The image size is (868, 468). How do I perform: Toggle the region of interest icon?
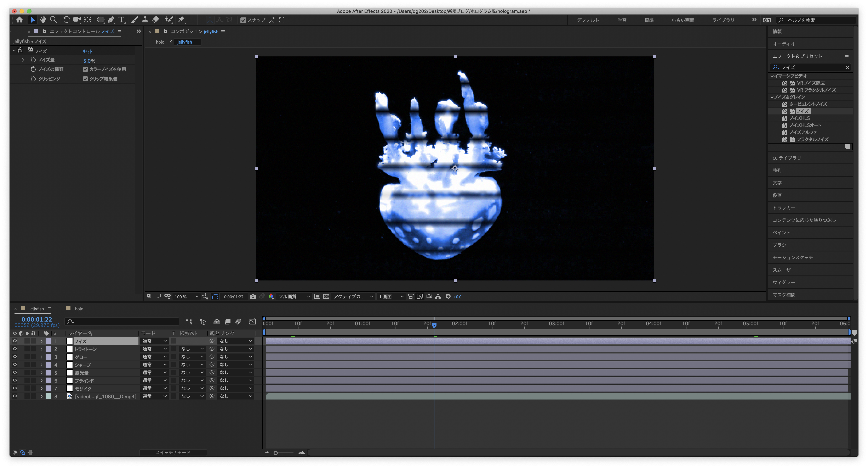tap(317, 296)
